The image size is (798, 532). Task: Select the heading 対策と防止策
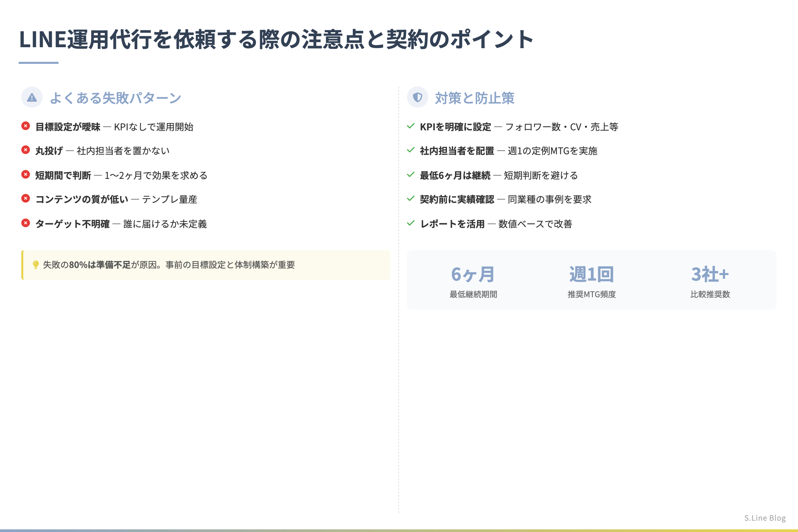(475, 98)
